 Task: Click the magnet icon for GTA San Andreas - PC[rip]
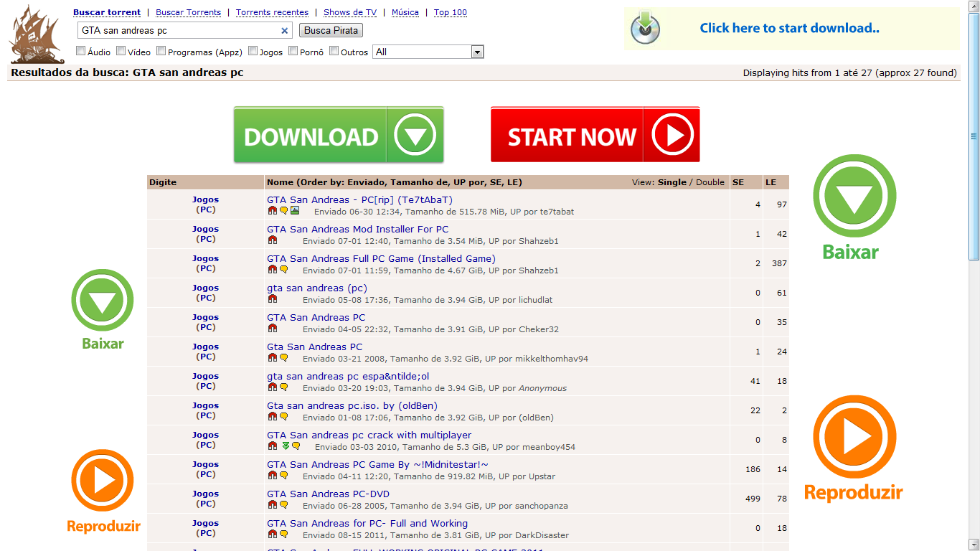(272, 211)
